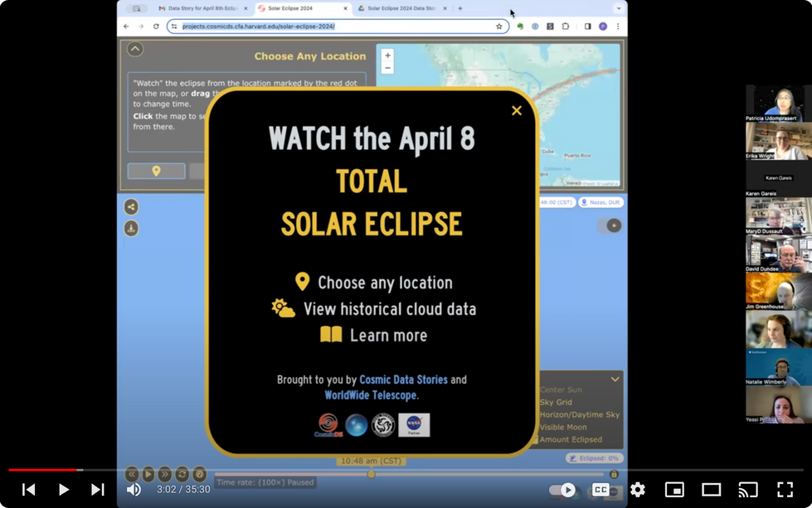Click the share icon on the left sidebar
Image resolution: width=812 pixels, height=508 pixels.
point(131,207)
